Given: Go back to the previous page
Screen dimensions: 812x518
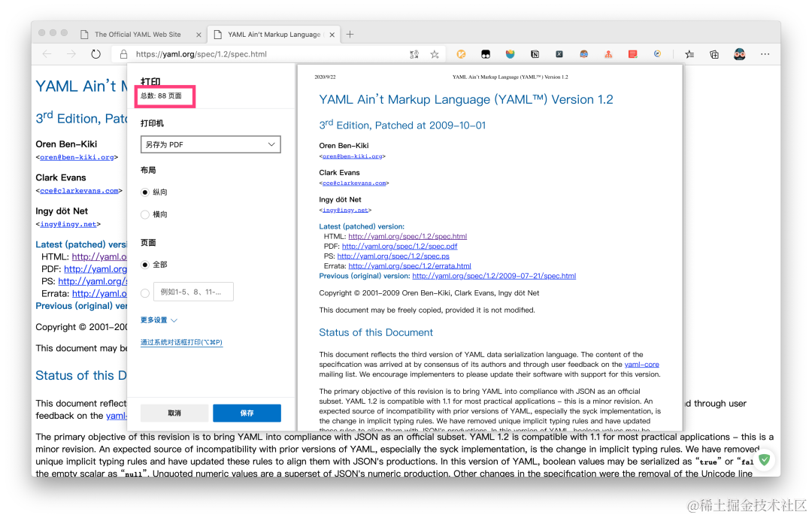Looking at the screenshot, I should (x=47, y=54).
